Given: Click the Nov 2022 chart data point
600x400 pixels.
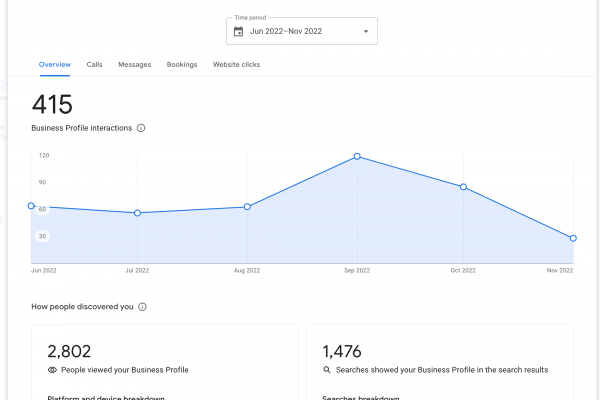Looking at the screenshot, I should (x=573, y=238).
